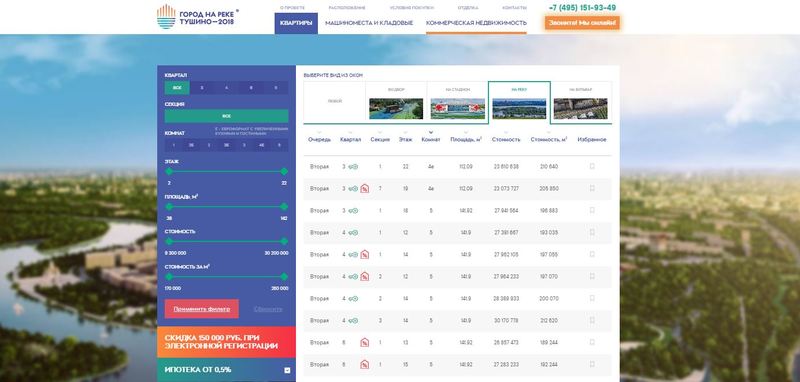Expand the Ипотека от 0,5% panel
800x382 pixels.
pyautogui.click(x=287, y=370)
